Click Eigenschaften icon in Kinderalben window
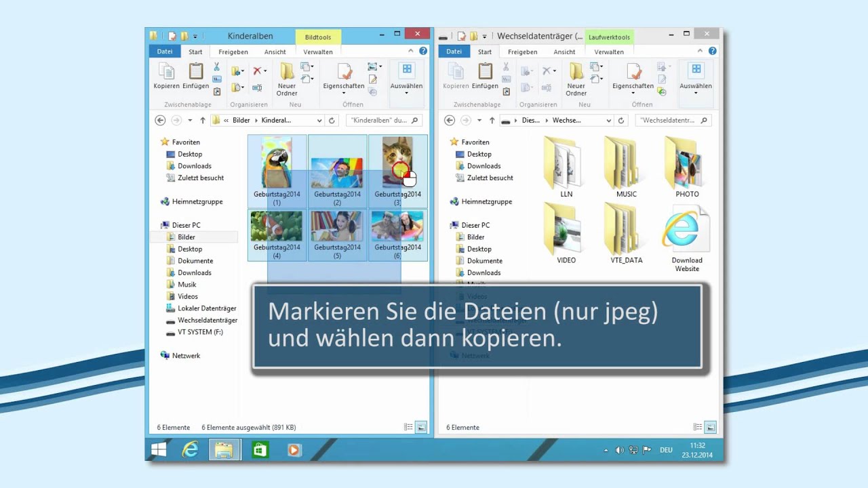 [x=344, y=76]
